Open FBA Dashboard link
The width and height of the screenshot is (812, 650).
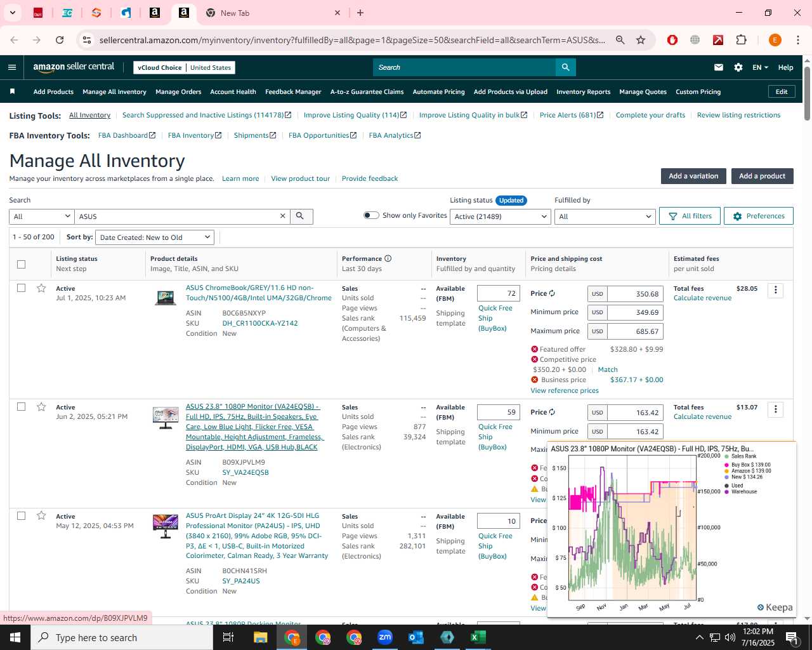126,135
